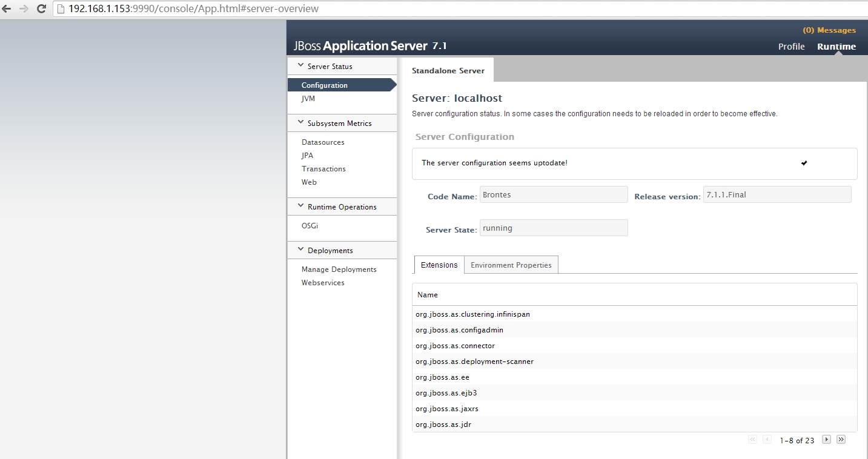Click the next page arrow below the extensions table

(x=826, y=439)
